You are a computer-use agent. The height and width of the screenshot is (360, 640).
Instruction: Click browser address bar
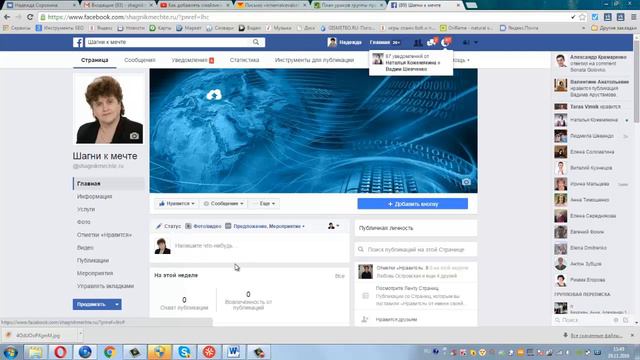click(x=306, y=17)
